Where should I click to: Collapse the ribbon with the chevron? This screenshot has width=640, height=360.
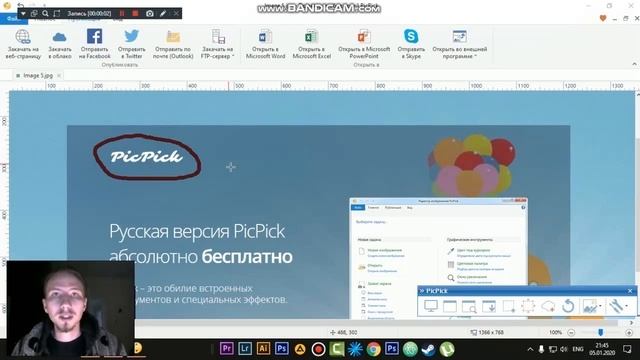tap(634, 64)
